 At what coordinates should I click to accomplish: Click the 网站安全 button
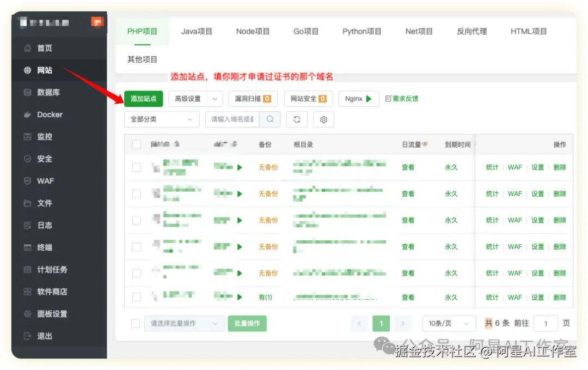(308, 99)
